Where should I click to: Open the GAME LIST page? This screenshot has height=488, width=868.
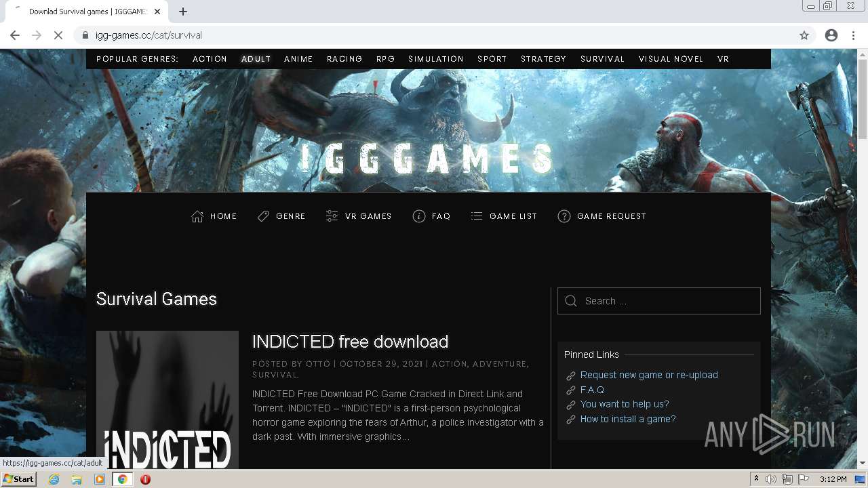pos(513,216)
